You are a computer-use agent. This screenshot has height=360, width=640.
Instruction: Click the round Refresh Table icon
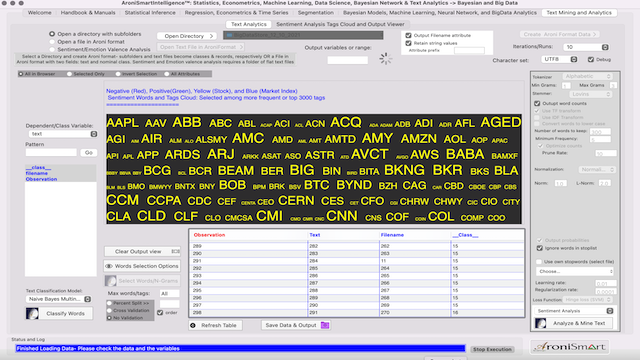coord(193,325)
